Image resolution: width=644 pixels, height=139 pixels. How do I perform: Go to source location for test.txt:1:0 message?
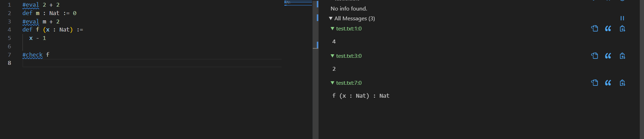(x=594, y=29)
